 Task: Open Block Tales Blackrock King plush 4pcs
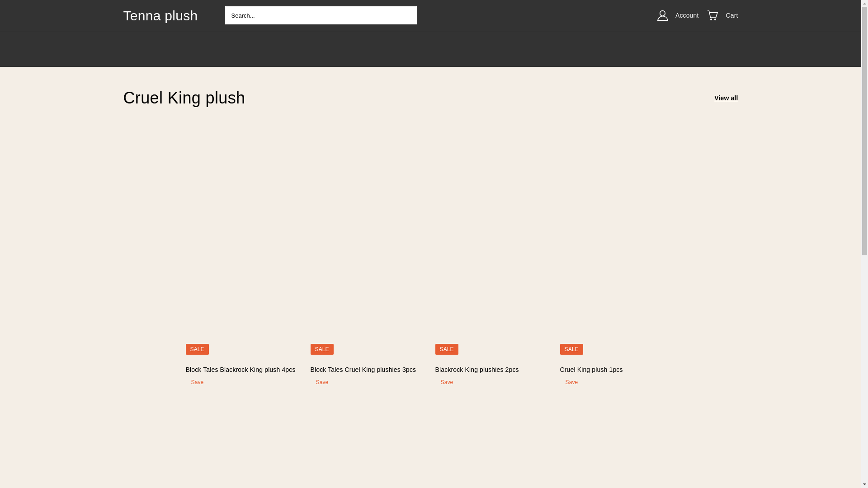[240, 370]
